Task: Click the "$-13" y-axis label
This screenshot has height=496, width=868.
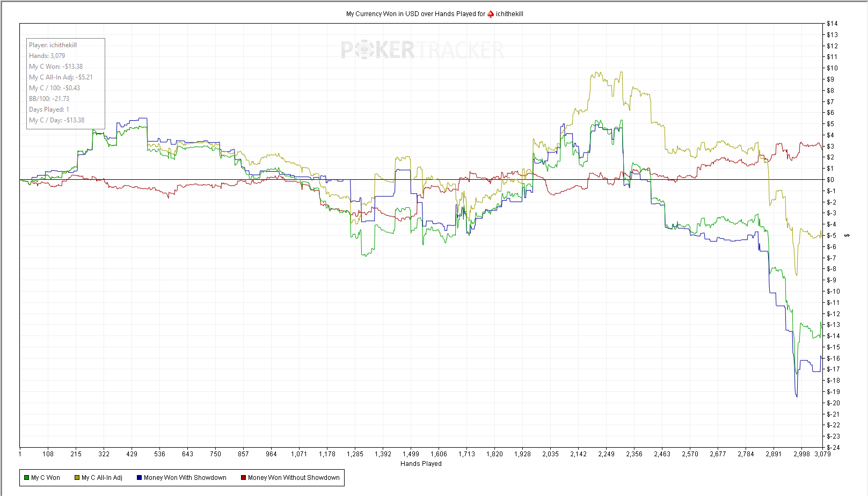Action: [x=833, y=325]
